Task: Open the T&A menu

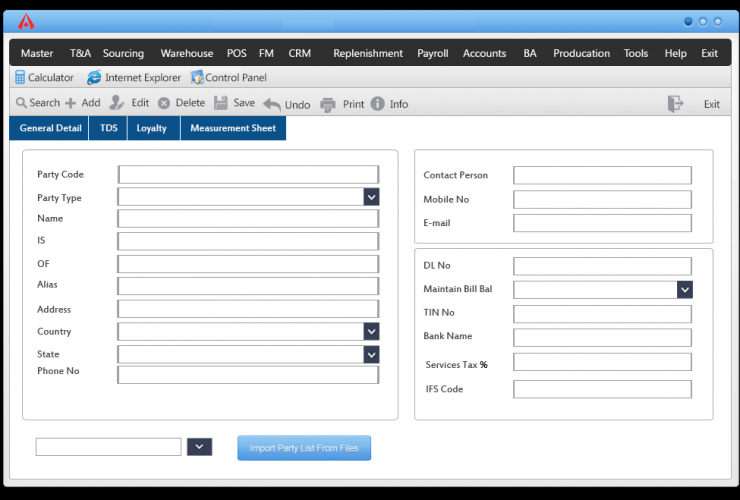Action: pyautogui.click(x=80, y=53)
